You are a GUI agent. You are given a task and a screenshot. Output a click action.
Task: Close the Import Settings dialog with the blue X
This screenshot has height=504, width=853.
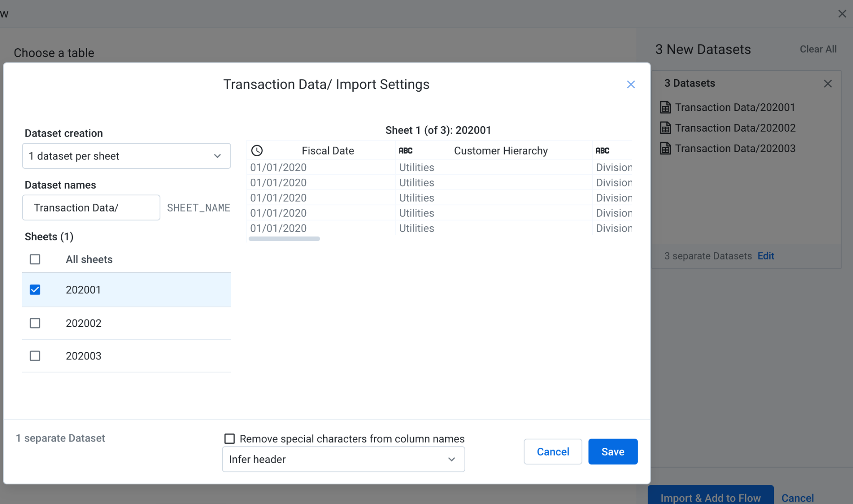click(631, 85)
